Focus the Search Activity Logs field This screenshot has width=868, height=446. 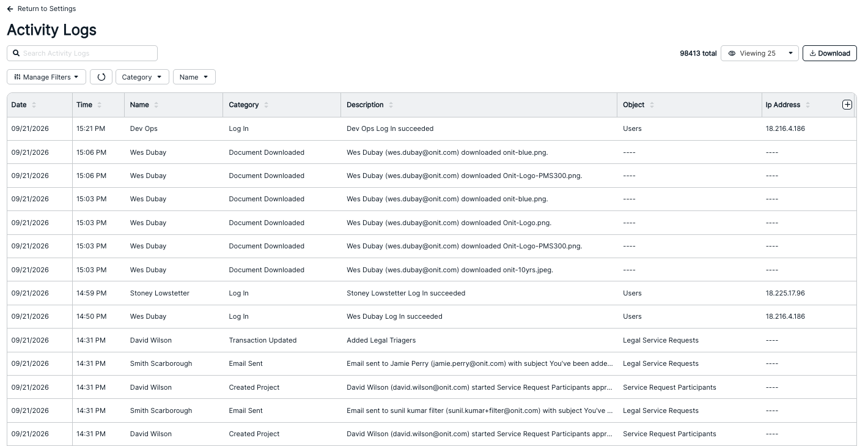[x=82, y=53]
